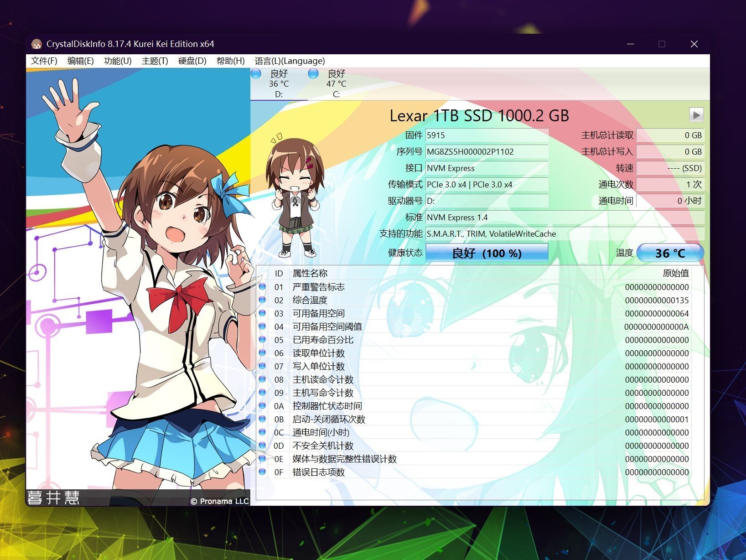Click the 良好 (100 %) health status button
The width and height of the screenshot is (746, 560).
tap(487, 253)
